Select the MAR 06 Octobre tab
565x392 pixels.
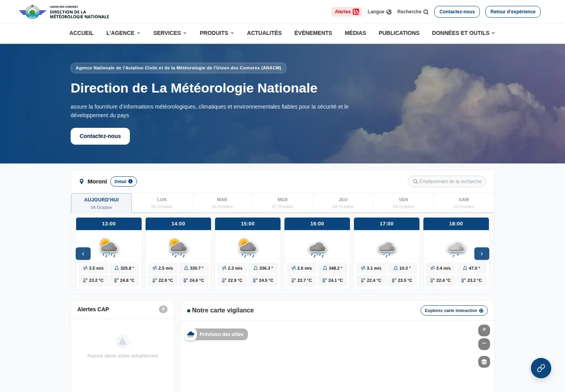click(x=222, y=203)
